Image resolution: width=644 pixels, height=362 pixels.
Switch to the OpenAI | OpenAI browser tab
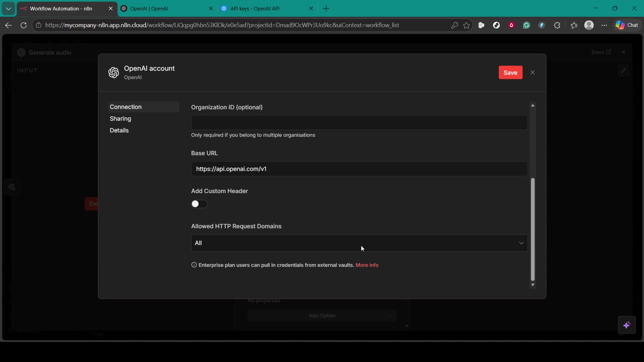[167, 8]
